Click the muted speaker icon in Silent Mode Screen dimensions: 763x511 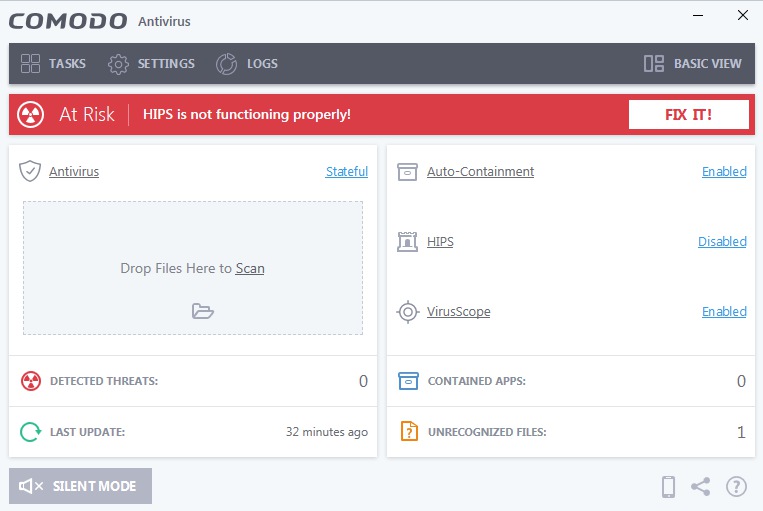pyautogui.click(x=31, y=486)
